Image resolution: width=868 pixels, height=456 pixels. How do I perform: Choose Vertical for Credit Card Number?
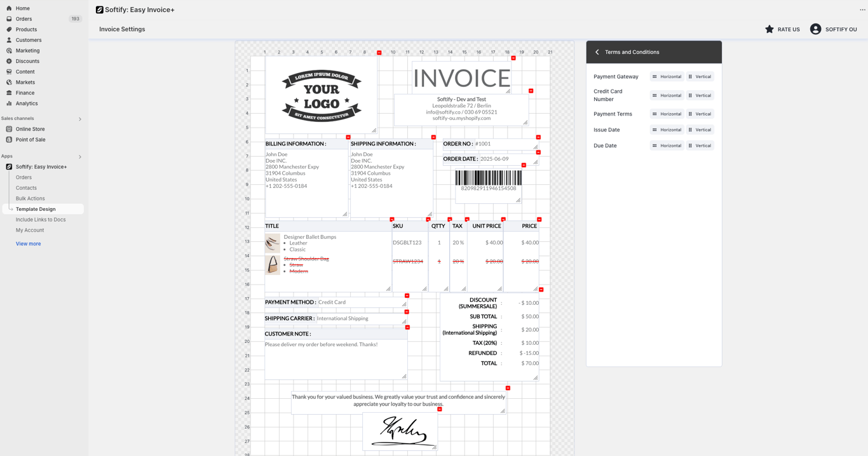click(x=700, y=95)
